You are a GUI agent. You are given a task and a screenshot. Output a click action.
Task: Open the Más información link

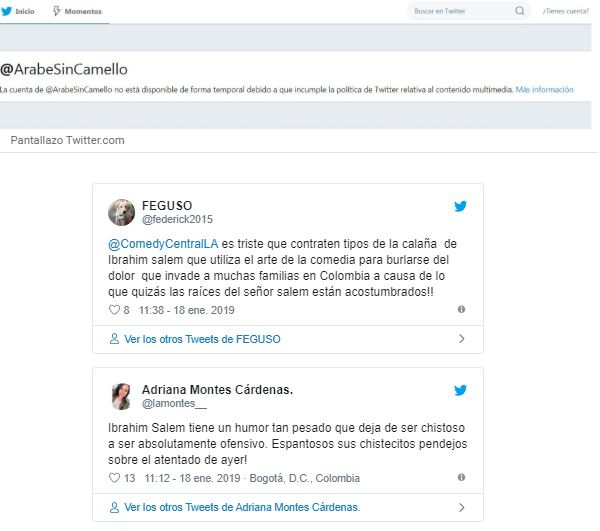[545, 90]
